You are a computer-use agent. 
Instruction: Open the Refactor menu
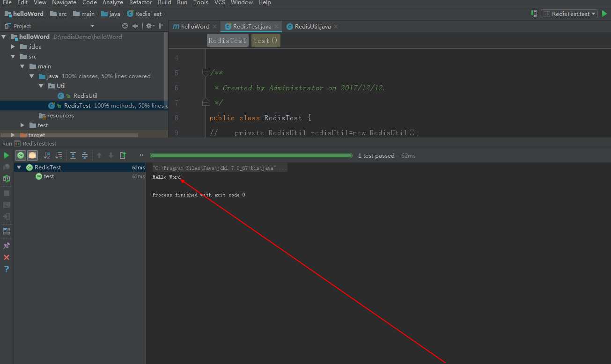point(140,3)
